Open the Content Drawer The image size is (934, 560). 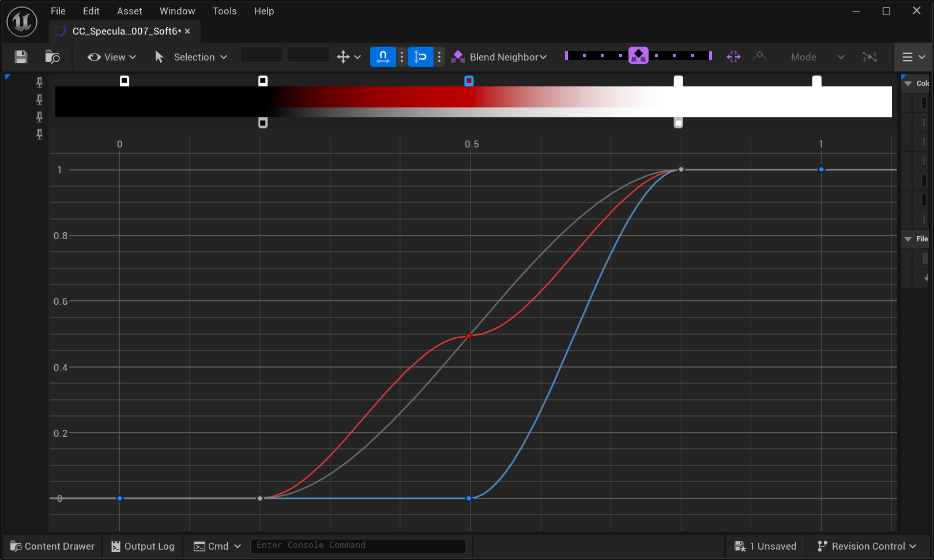click(52, 546)
